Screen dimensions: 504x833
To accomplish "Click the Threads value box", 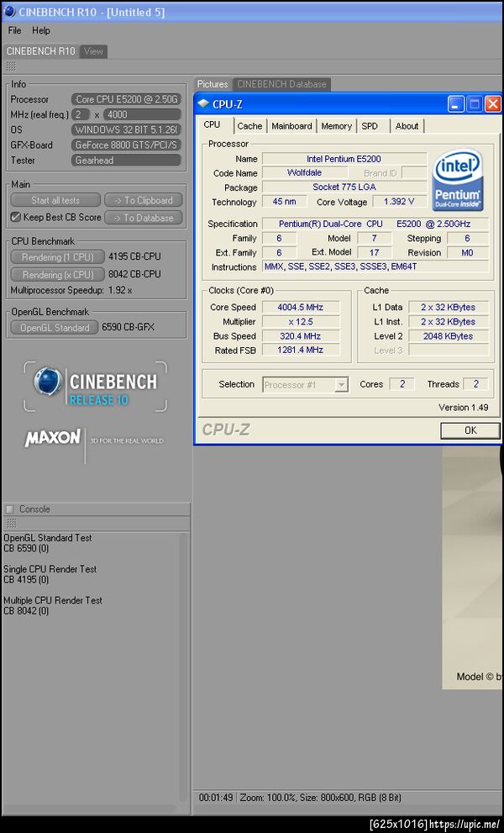I will 475,384.
